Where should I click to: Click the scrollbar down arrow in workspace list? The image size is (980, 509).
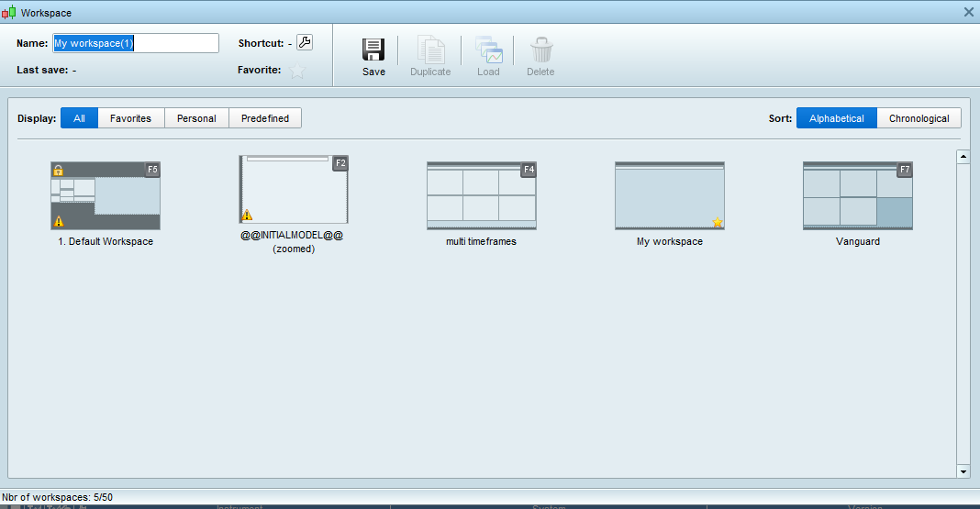pos(963,471)
